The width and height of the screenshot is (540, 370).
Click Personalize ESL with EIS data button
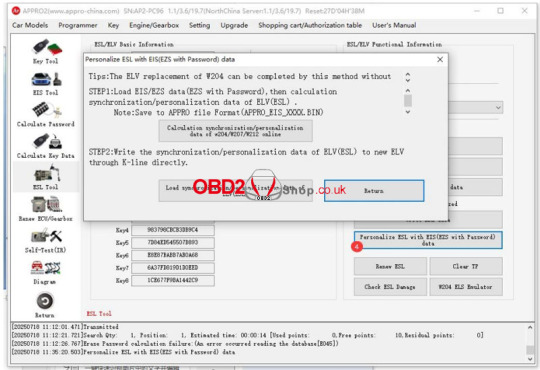pyautogui.click(x=428, y=240)
